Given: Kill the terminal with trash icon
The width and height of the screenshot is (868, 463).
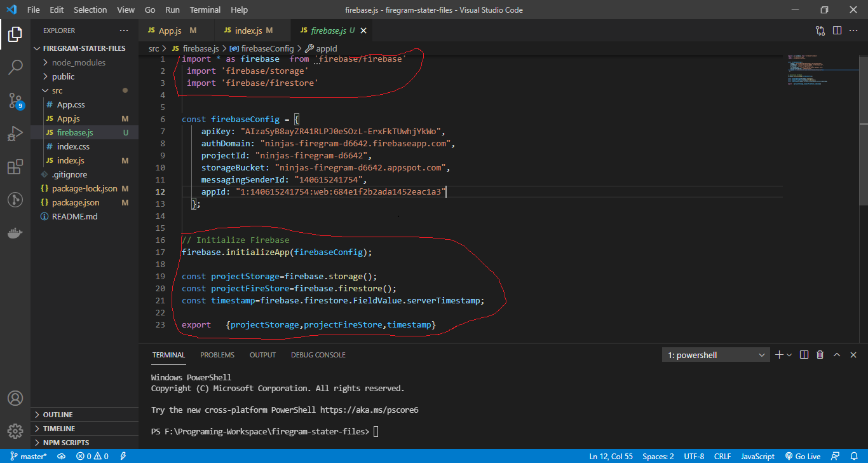Looking at the screenshot, I should (820, 355).
